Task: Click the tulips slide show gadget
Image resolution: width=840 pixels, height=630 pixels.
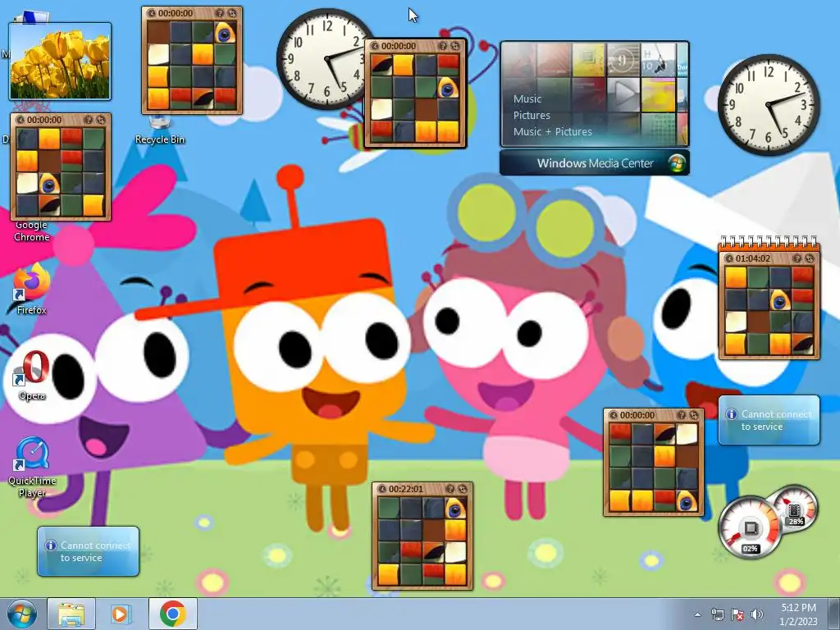Action: point(60,61)
